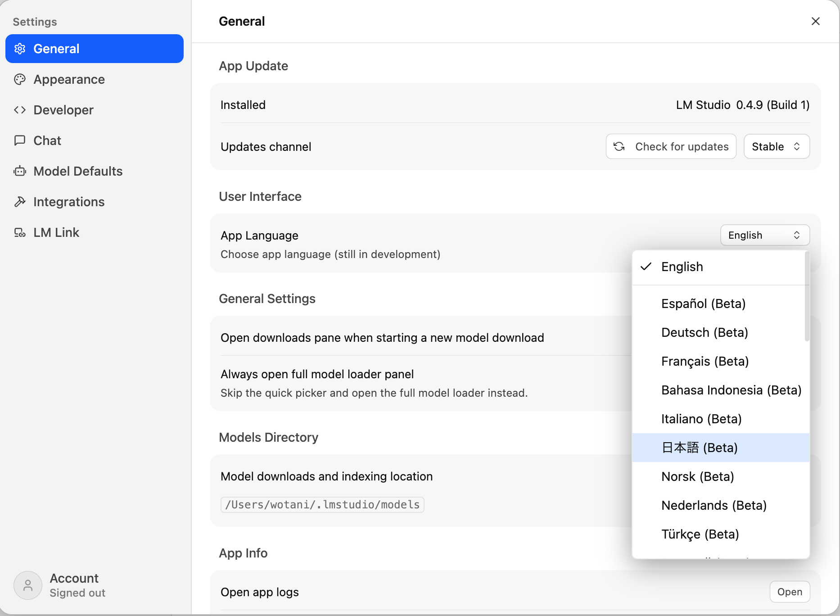
Task: Click the Account avatar icon
Action: pos(28,585)
